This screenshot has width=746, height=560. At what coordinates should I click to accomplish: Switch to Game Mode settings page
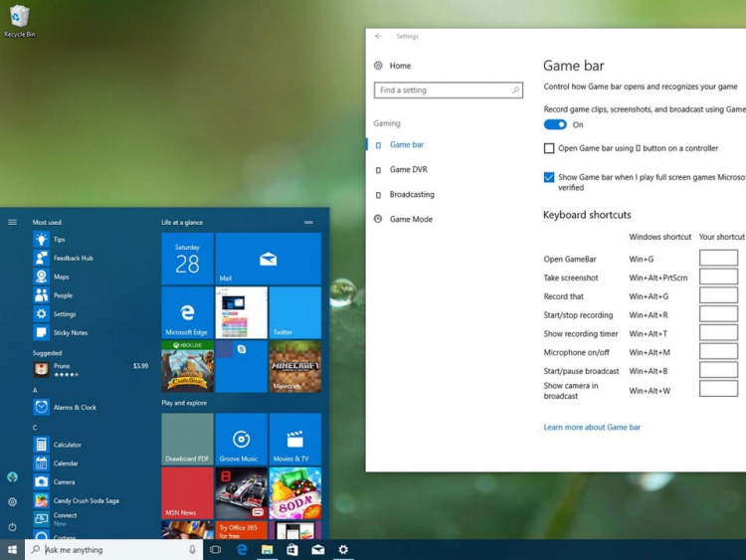(411, 219)
